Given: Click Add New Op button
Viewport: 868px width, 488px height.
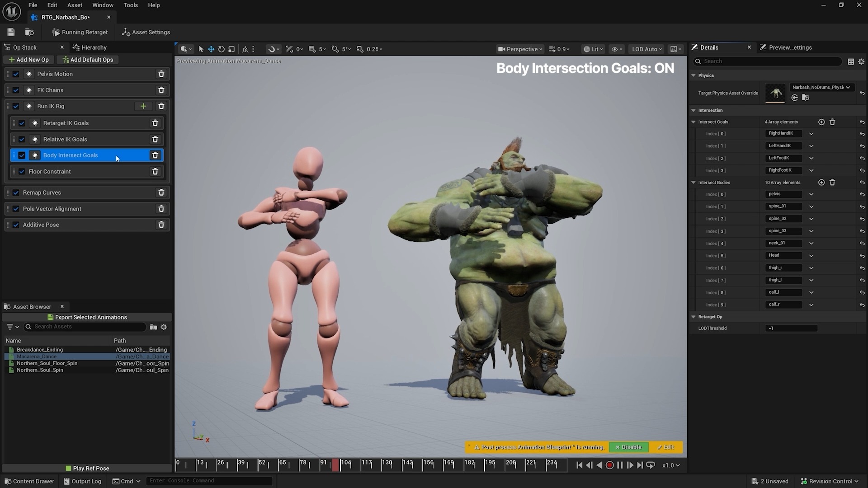Looking at the screenshot, I should pos(28,59).
